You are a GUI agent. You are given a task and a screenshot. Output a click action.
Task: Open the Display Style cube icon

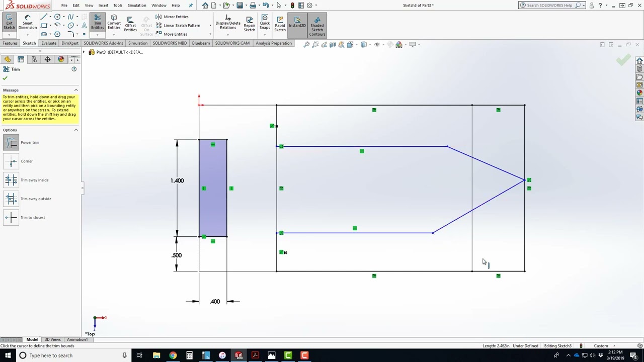(x=364, y=45)
